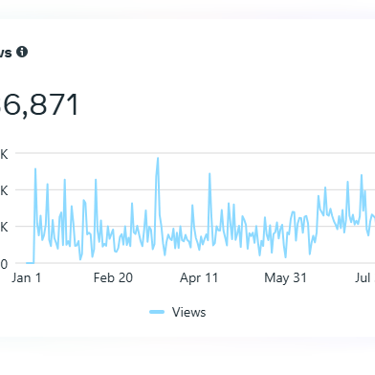Viewport: 375px width, 375px height.
Task: Select the Feb 20 axis label
Action: tap(113, 278)
